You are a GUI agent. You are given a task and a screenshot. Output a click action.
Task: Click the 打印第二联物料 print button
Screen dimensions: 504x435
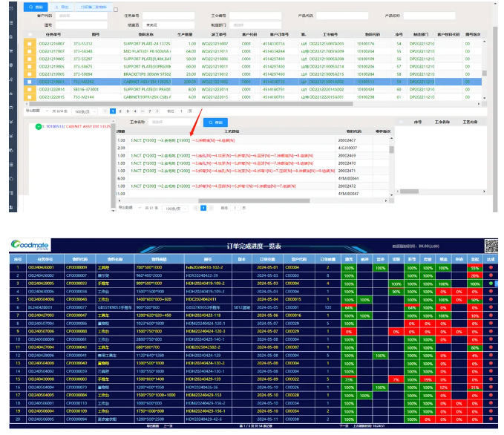pos(94,7)
